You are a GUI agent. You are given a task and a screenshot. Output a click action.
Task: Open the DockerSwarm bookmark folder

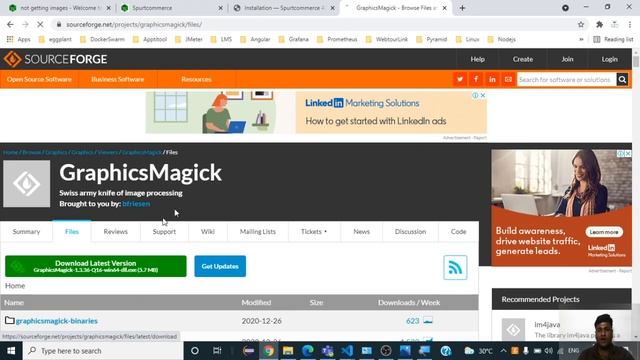tap(103, 39)
